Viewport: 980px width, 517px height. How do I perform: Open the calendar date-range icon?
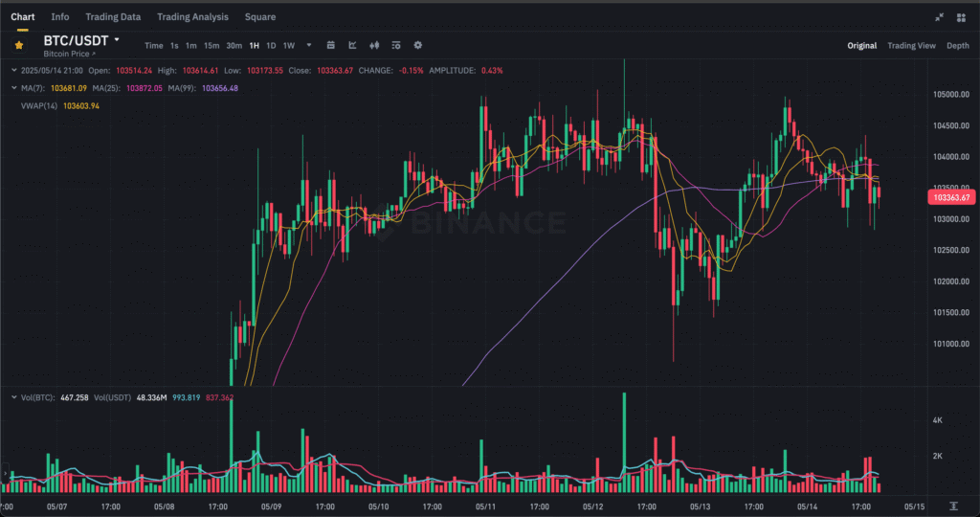point(330,45)
